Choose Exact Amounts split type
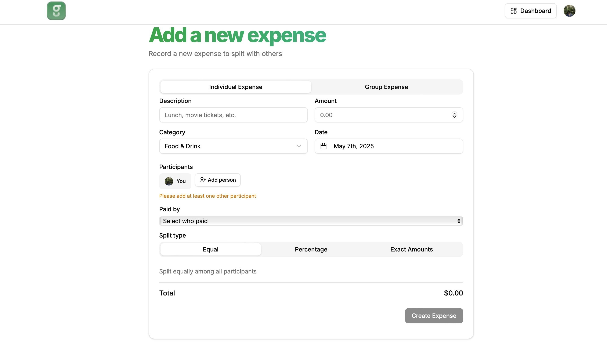Viewport: 607px width, 364px height. click(411, 249)
